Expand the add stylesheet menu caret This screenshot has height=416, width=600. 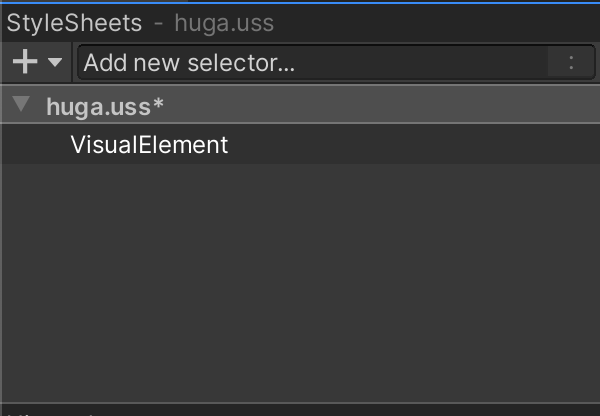(54, 63)
